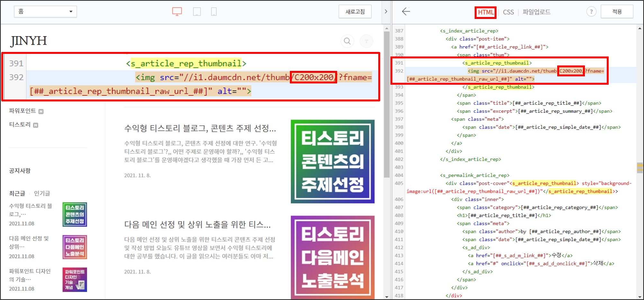Select the tablet preview icon
Viewport: 644px width, 300px height.
(197, 12)
